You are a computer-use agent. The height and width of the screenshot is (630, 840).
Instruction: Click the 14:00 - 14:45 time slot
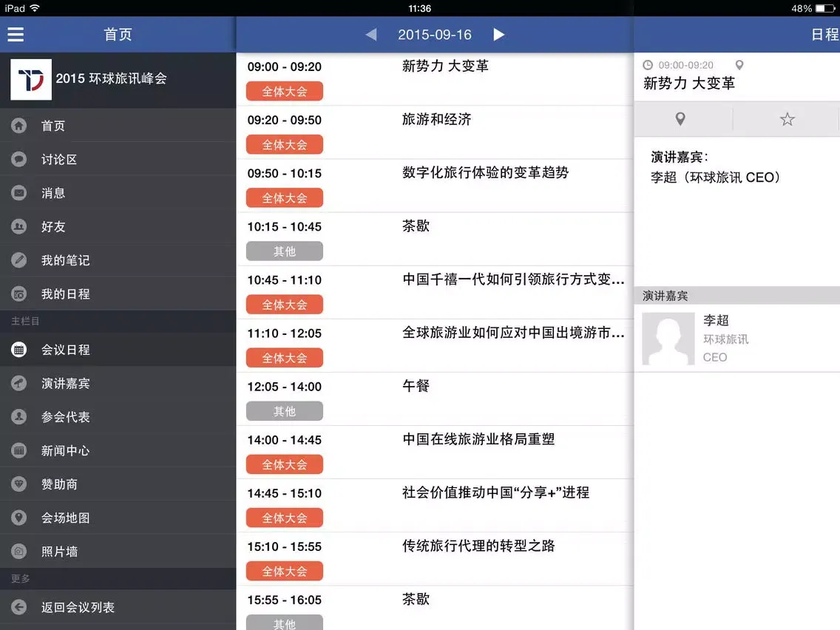285,441
